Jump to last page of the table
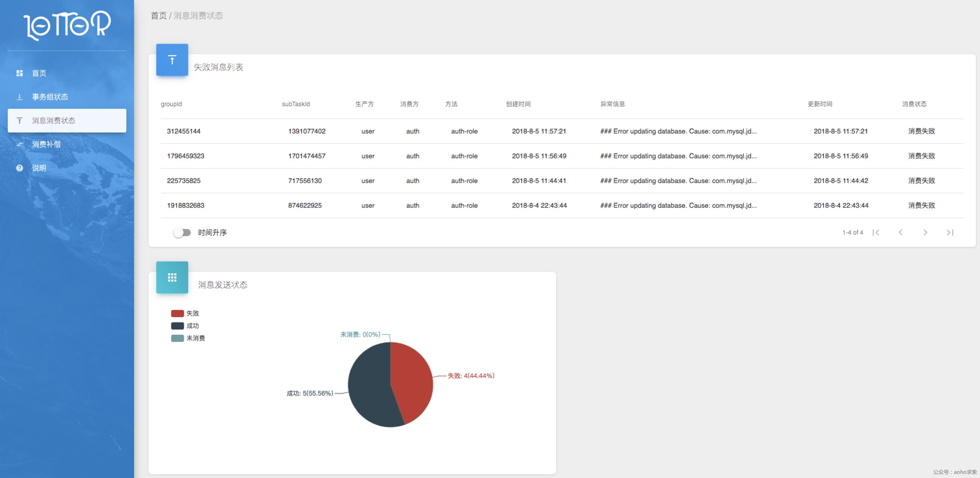The width and height of the screenshot is (980, 478). (x=950, y=232)
